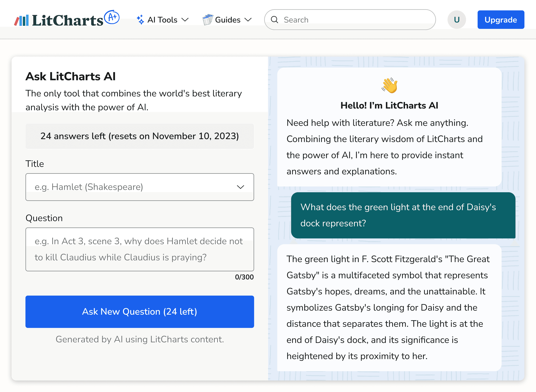
Task: Click the LitCharts bar-chart logo icon
Action: (21, 20)
